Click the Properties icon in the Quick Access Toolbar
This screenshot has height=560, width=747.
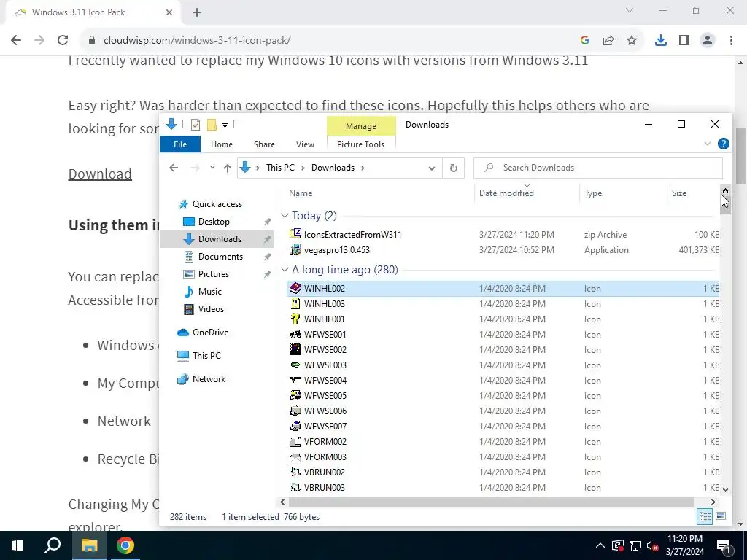pyautogui.click(x=196, y=125)
